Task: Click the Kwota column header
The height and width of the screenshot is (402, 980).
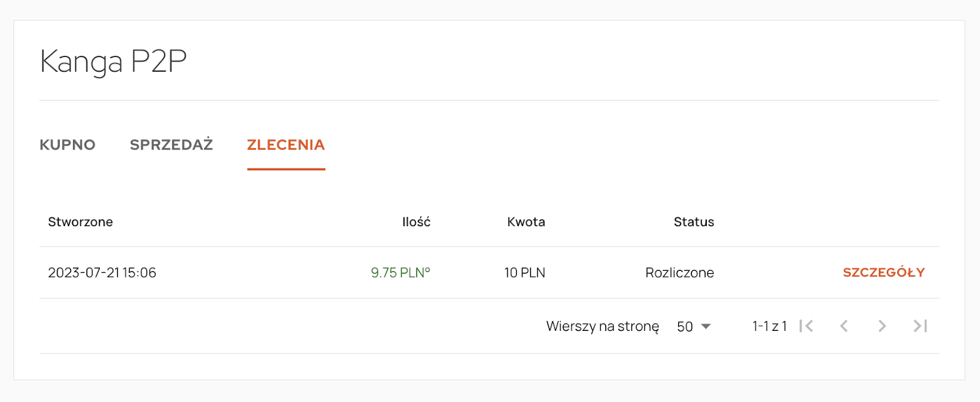Action: pyautogui.click(x=526, y=222)
